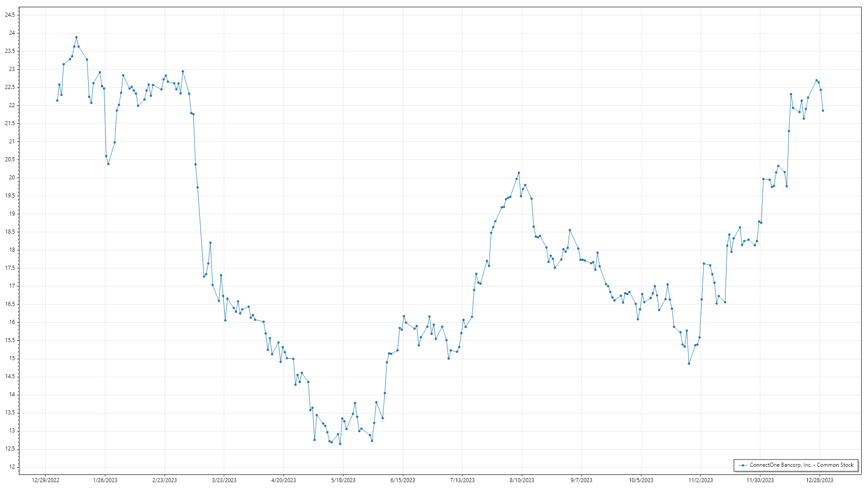The image size is (868, 488).
Task: Click the 18.5 y-axis tick label
Action: tap(9, 232)
